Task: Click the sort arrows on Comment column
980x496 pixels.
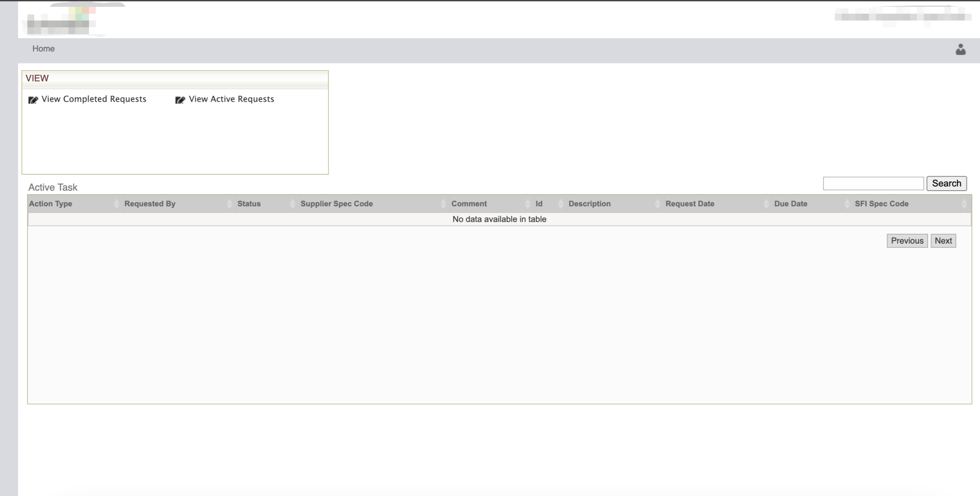Action: click(x=528, y=203)
